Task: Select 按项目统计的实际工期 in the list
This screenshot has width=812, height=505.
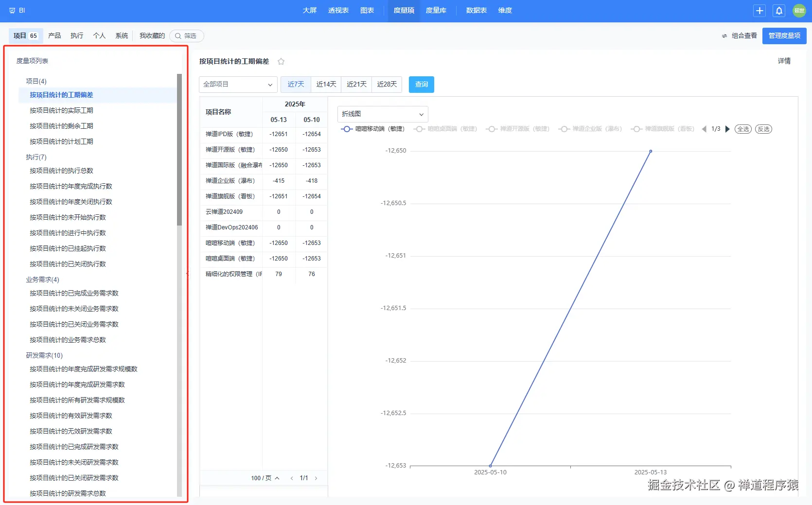Action: point(61,111)
